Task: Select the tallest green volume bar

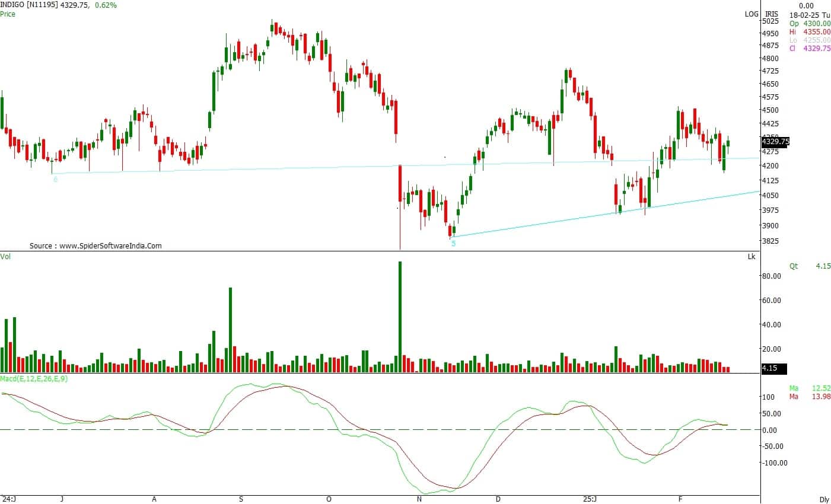Action: [400, 317]
